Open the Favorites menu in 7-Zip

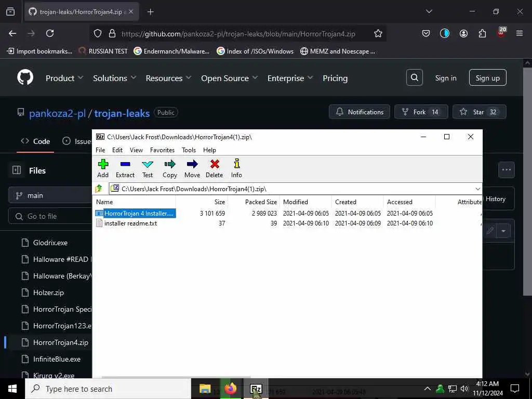point(162,150)
